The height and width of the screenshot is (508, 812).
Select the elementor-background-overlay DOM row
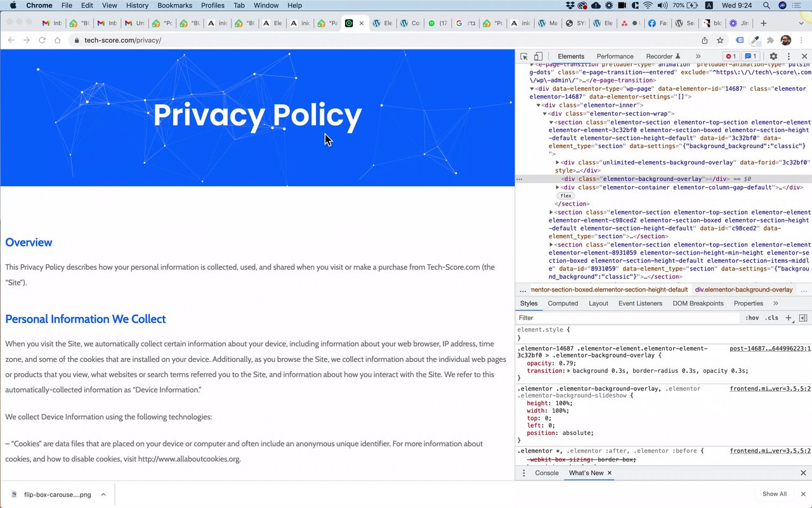(x=664, y=179)
